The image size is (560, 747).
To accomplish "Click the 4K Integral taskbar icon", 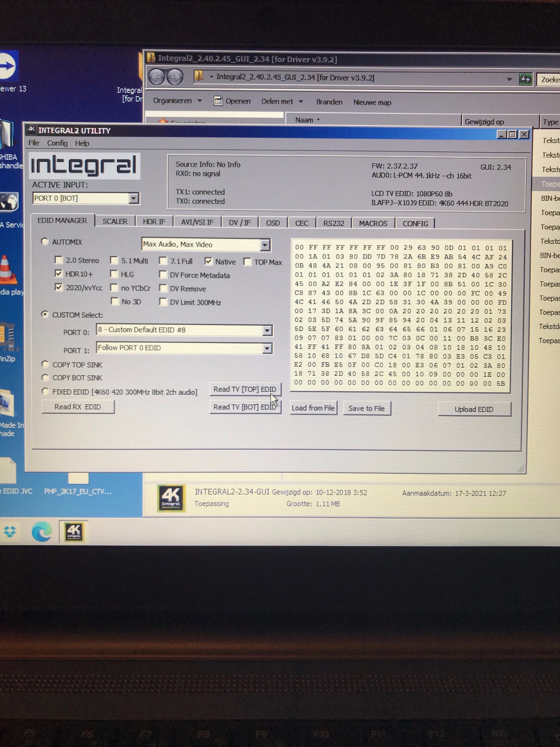I will 74,532.
